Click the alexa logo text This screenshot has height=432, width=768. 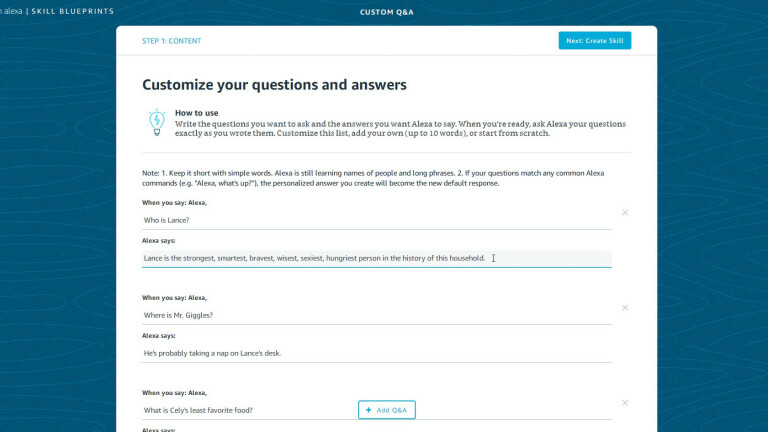coord(11,11)
